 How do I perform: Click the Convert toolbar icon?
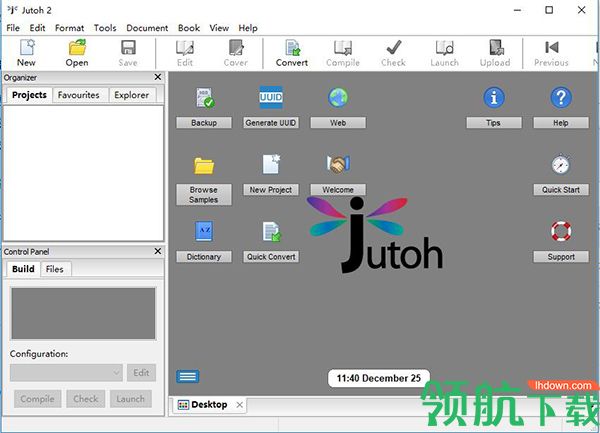[x=292, y=48]
